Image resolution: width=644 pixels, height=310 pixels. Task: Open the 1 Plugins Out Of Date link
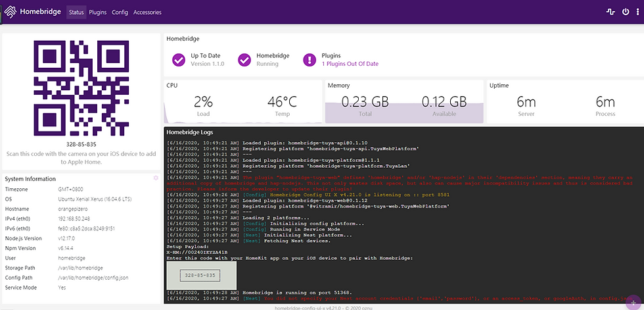click(350, 64)
